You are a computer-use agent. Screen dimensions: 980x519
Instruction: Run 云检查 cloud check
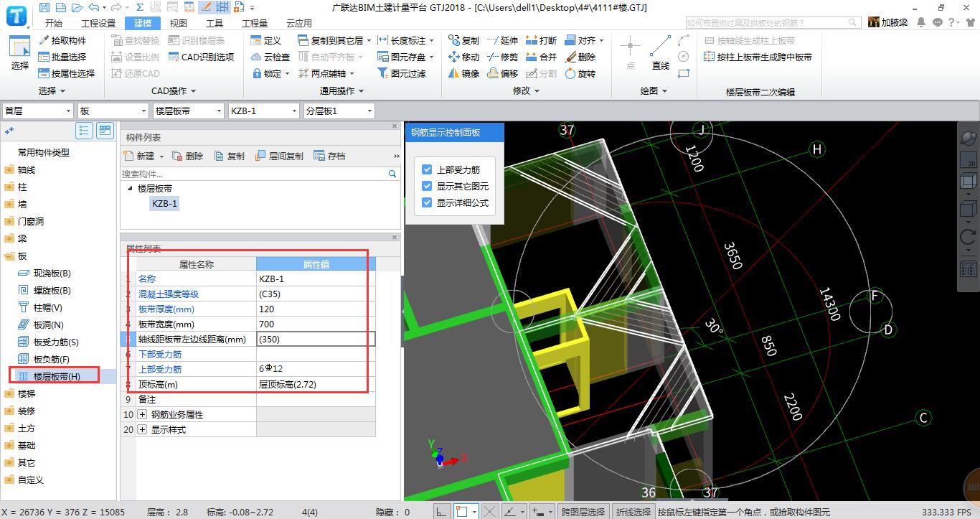[x=271, y=57]
